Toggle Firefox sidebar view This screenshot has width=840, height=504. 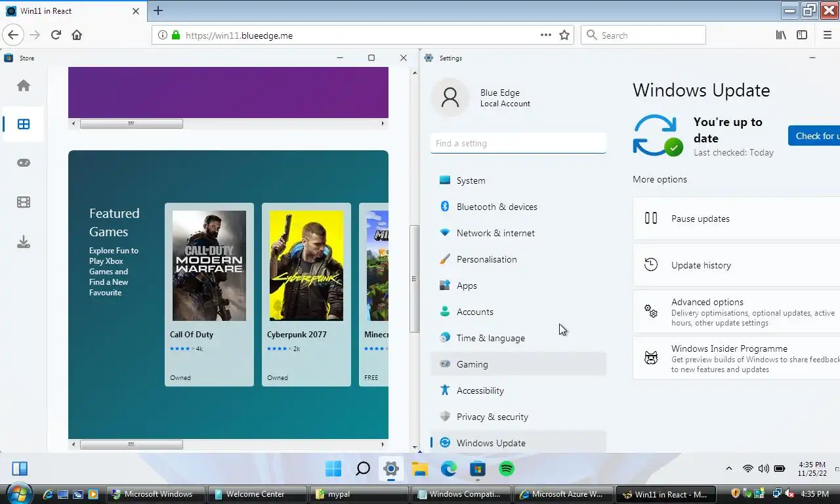coord(802,35)
